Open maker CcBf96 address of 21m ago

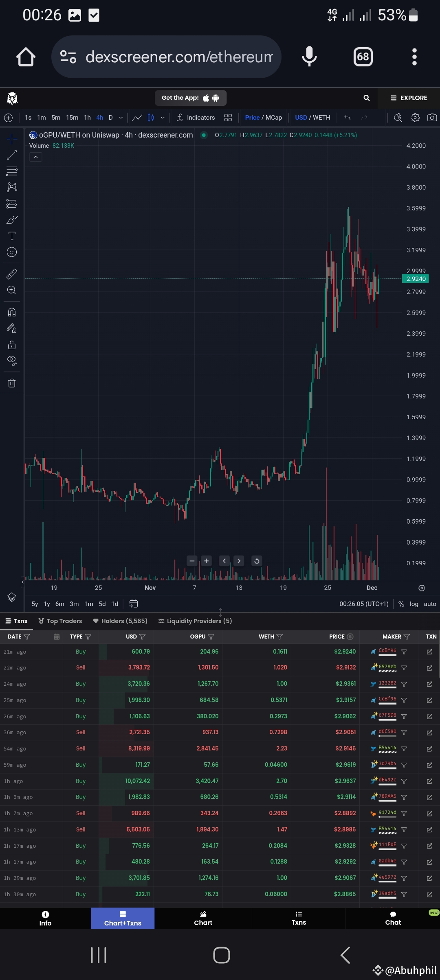pyautogui.click(x=387, y=651)
